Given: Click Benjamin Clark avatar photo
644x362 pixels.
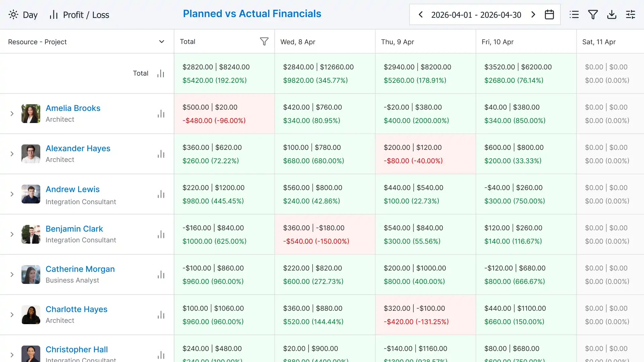Looking at the screenshot, I should coord(31,234).
